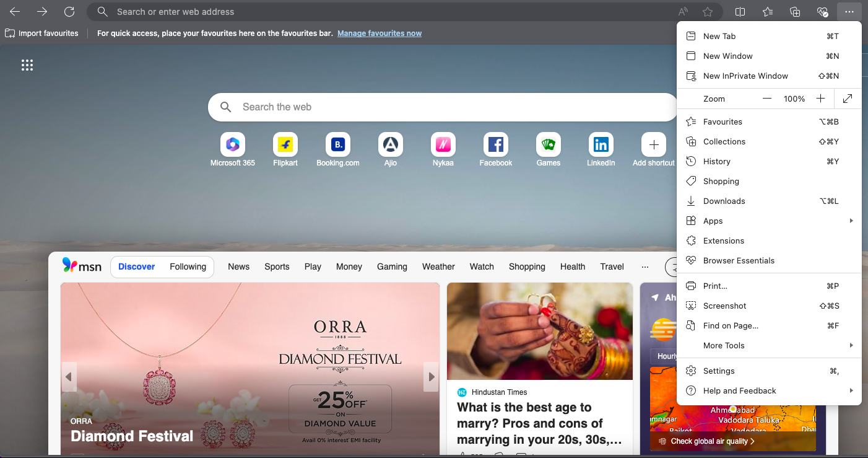Open the Play tab on msn
The width and height of the screenshot is (868, 458).
[313, 266]
